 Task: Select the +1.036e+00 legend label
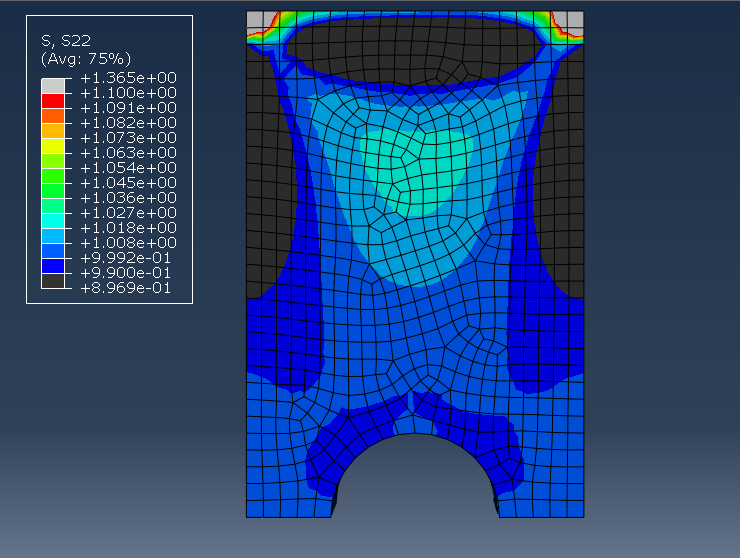click(x=128, y=198)
